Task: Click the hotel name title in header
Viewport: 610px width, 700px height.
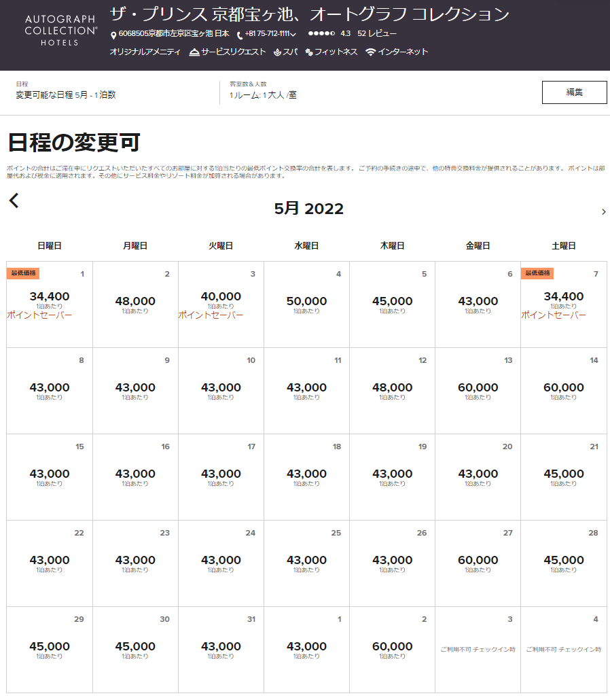Action: 309,14
